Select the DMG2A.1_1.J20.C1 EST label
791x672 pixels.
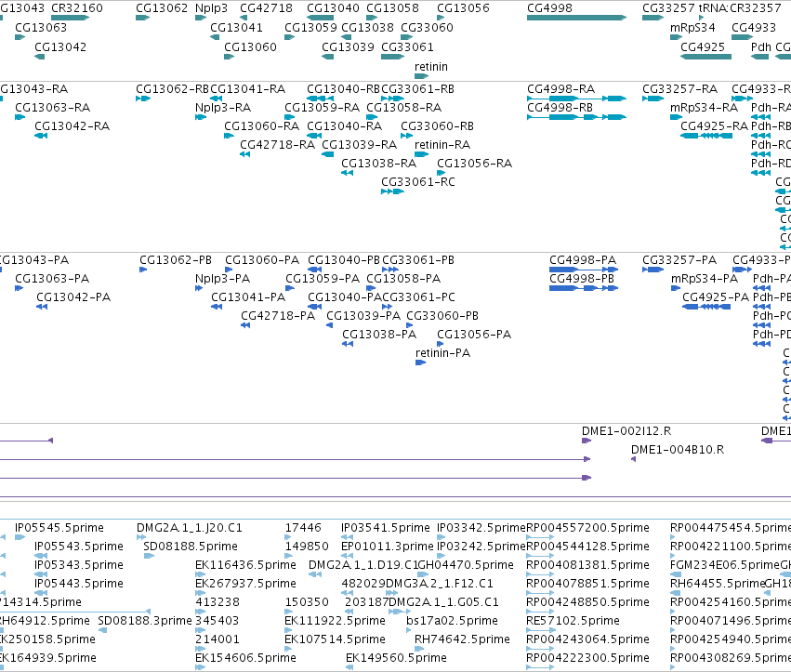point(190,528)
